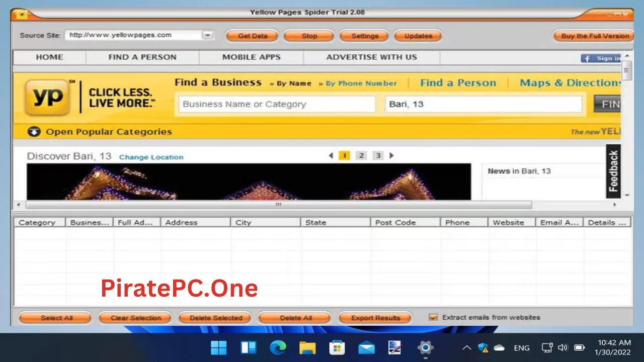Open the Source Site dropdown

pyautogui.click(x=207, y=35)
